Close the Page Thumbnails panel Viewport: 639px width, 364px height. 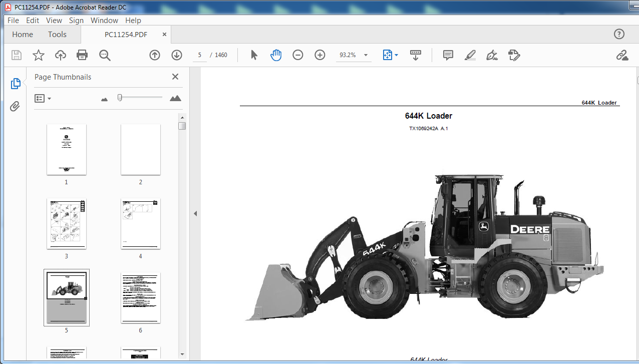pyautogui.click(x=175, y=77)
